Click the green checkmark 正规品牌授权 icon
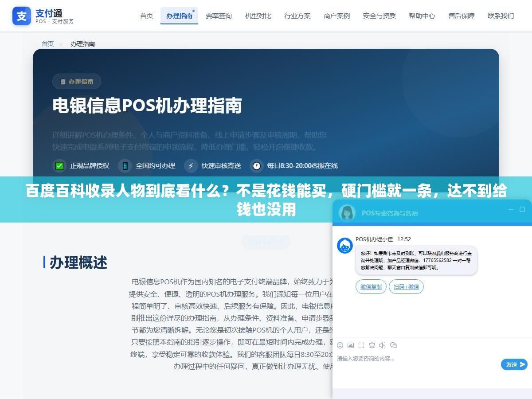The width and height of the screenshot is (532, 399). tap(59, 165)
